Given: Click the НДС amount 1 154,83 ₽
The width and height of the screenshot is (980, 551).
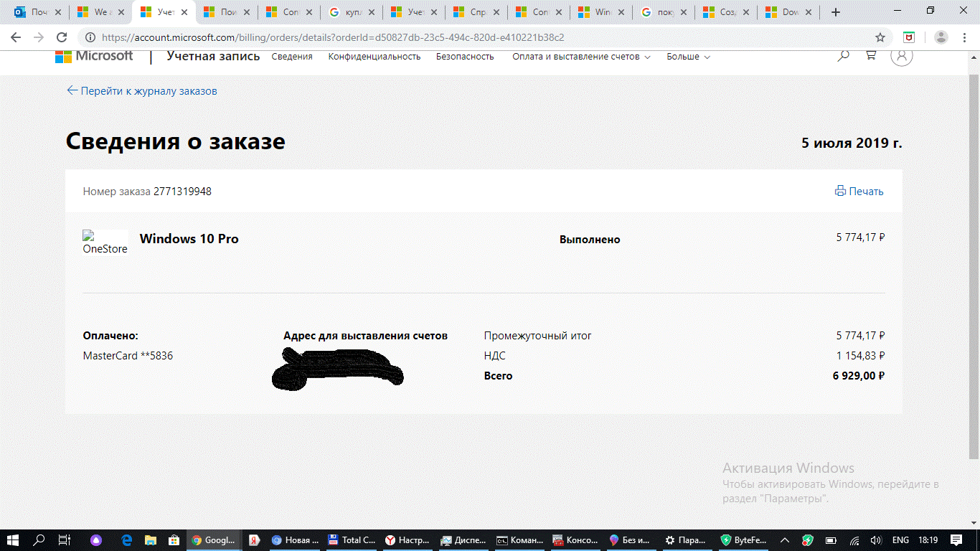Looking at the screenshot, I should pos(861,356).
